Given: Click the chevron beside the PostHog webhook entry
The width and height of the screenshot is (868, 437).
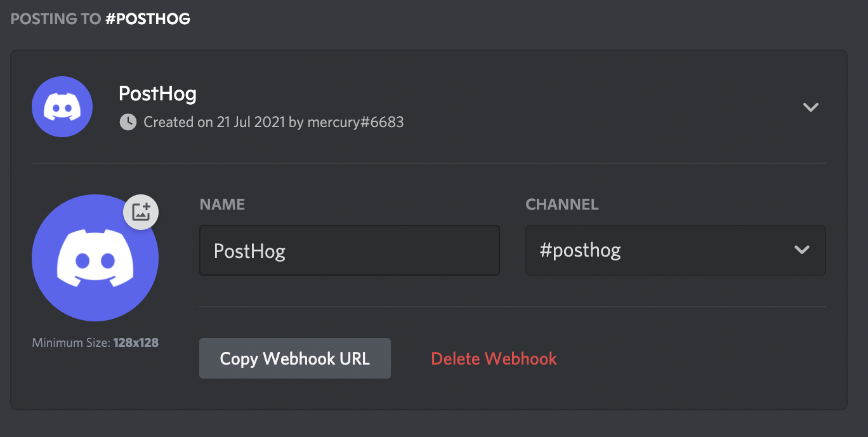Looking at the screenshot, I should pos(811,107).
